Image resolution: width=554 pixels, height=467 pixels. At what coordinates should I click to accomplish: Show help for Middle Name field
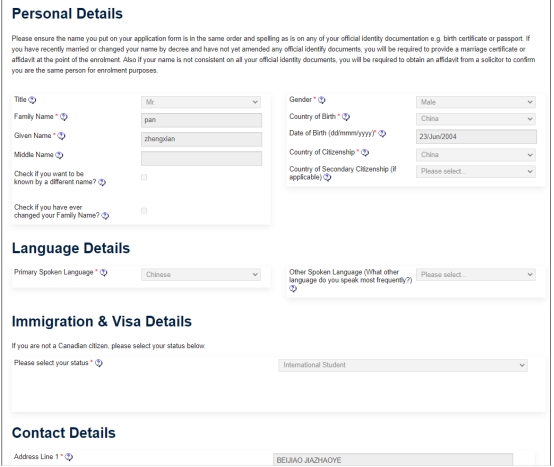coord(59,155)
